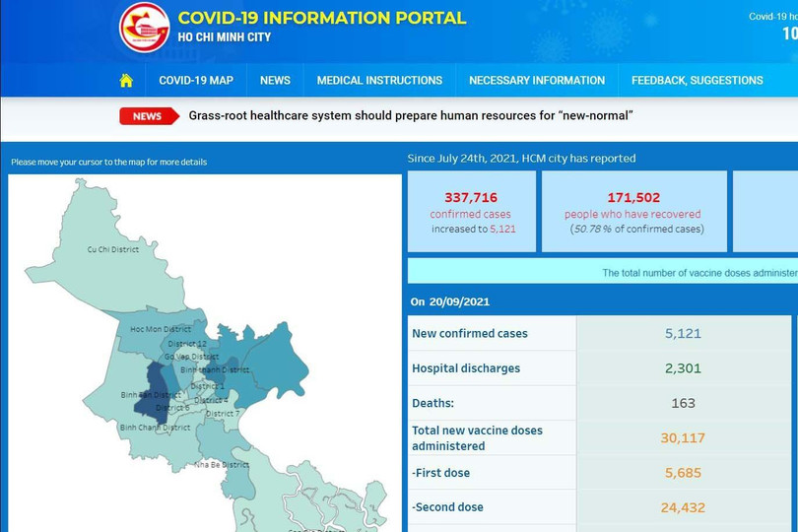798x532 pixels.
Task: Go to MEDICAL INSTRUCTIONS page
Action: [x=379, y=81]
